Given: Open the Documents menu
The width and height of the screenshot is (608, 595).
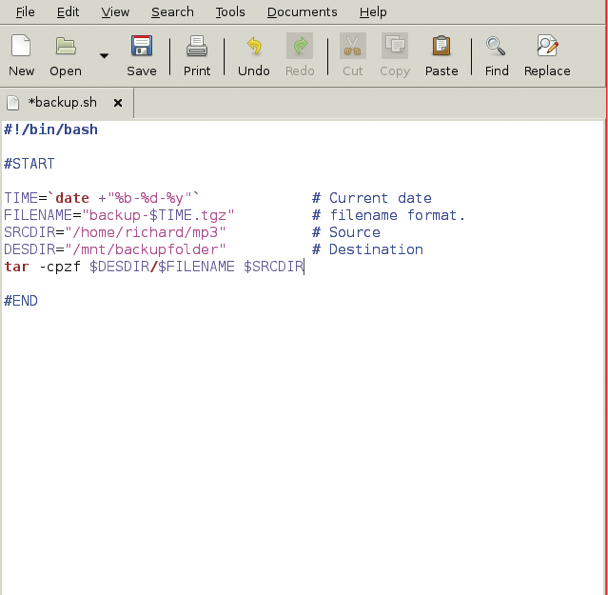Looking at the screenshot, I should pos(302,12).
